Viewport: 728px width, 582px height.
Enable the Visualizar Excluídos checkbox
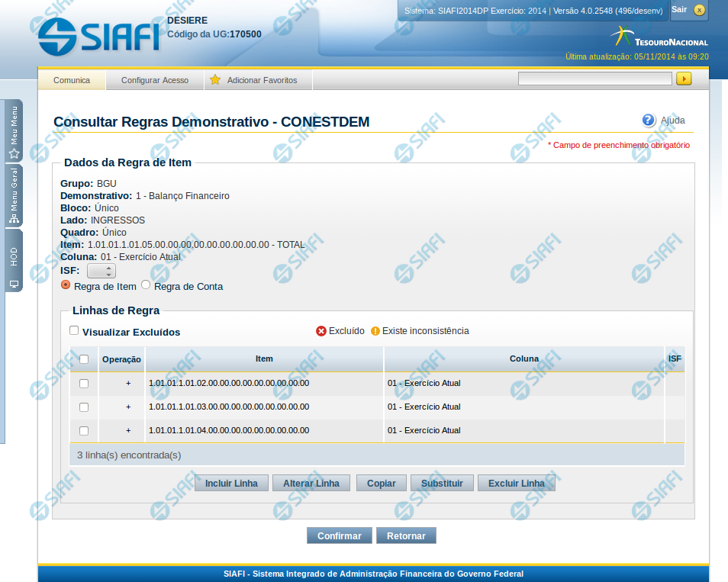pos(74,331)
